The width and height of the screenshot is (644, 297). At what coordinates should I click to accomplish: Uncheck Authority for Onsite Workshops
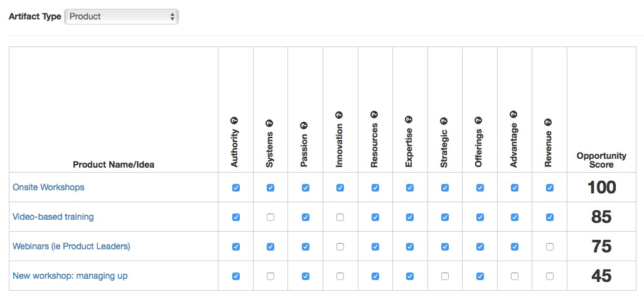click(x=236, y=188)
